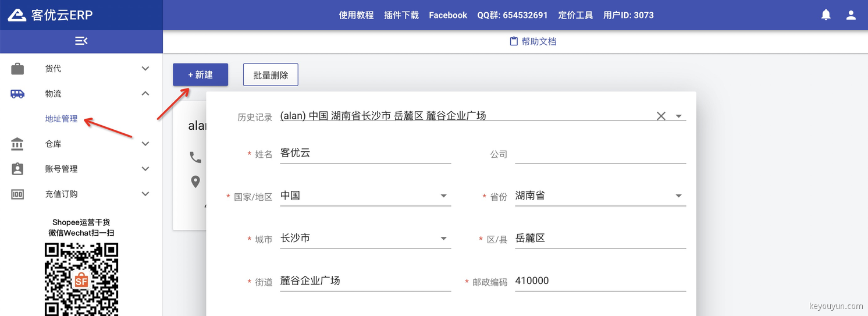Click the 姓名 input containing 客优云
The height and width of the screenshot is (316, 868).
365,153
